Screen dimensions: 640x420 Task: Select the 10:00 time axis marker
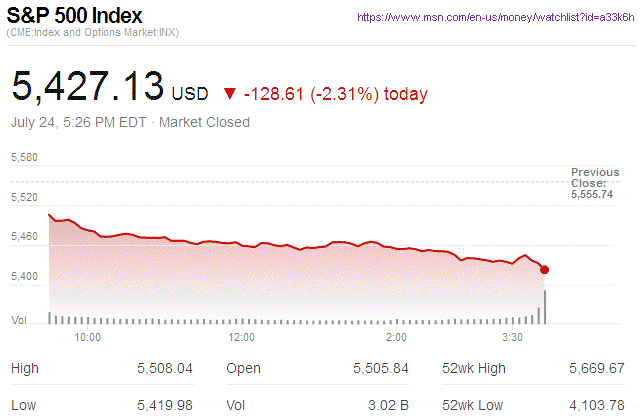[x=88, y=337]
